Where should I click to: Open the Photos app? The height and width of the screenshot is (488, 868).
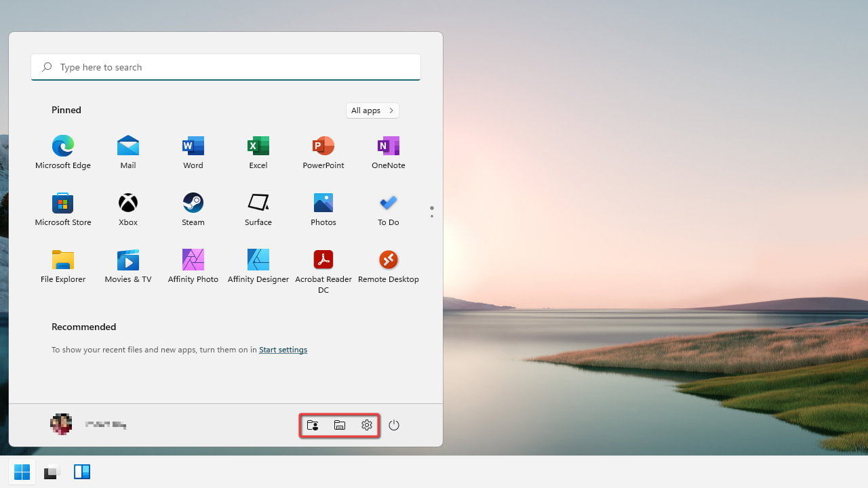[x=323, y=203]
